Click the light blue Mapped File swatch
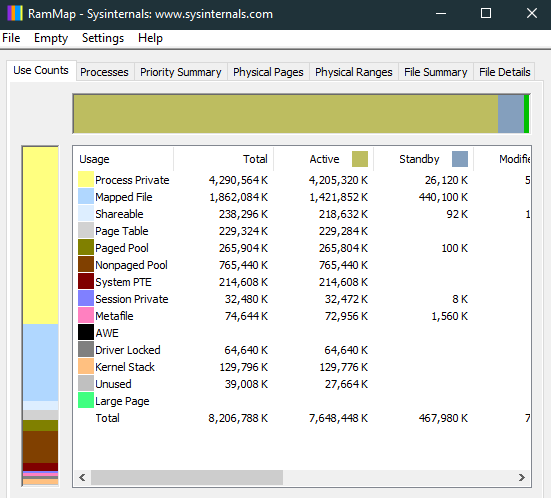Viewport: 551px width, 498px height. point(86,196)
